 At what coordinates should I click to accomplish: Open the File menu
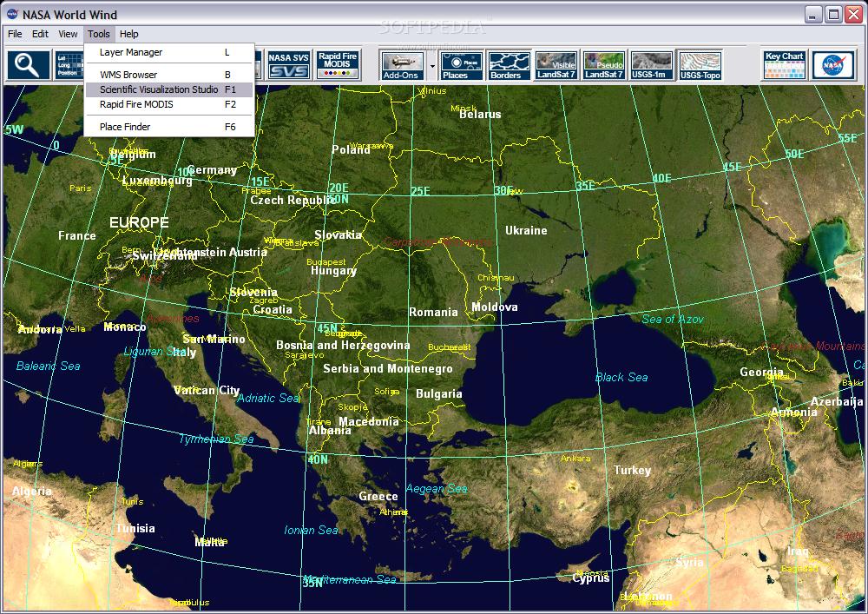pyautogui.click(x=15, y=34)
